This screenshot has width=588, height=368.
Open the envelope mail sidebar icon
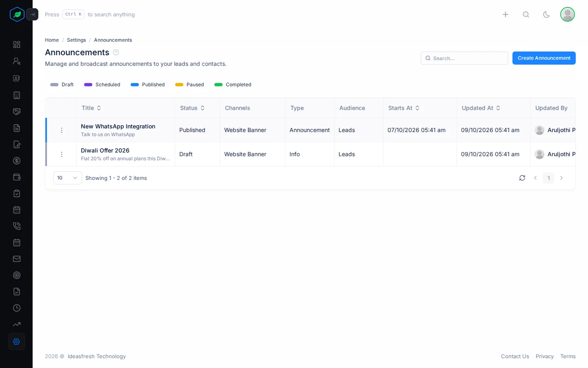17,259
